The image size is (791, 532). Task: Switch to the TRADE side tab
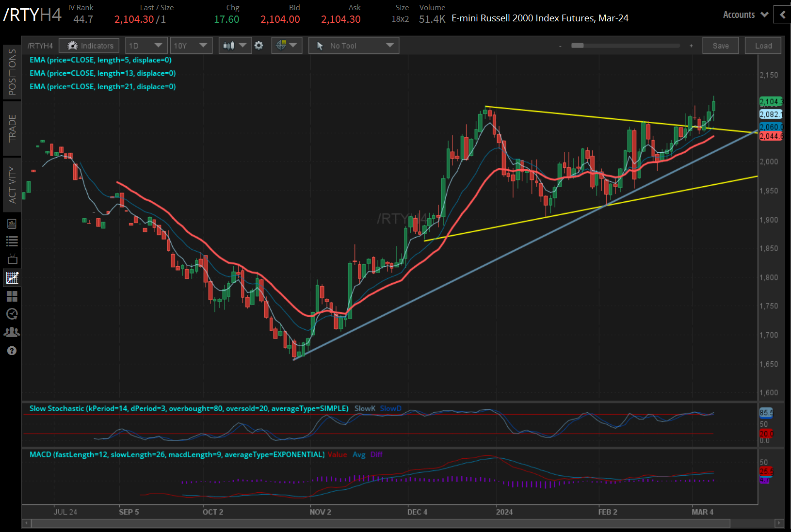tap(12, 129)
